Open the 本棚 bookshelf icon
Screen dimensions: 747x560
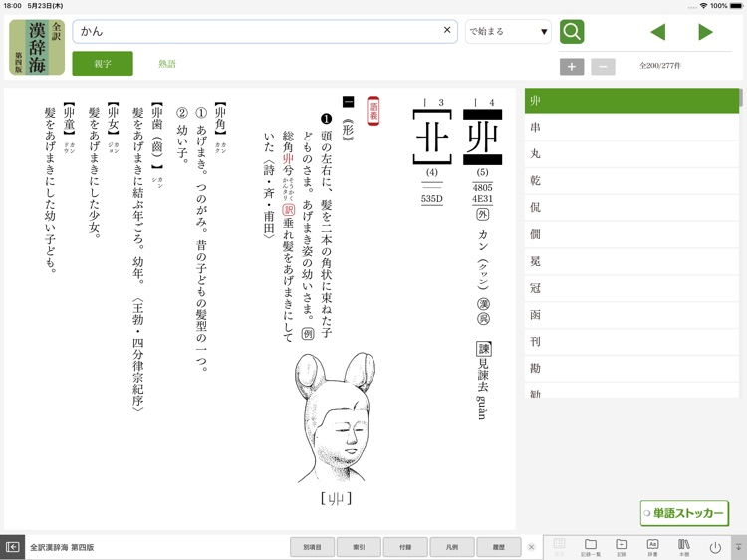(x=683, y=547)
